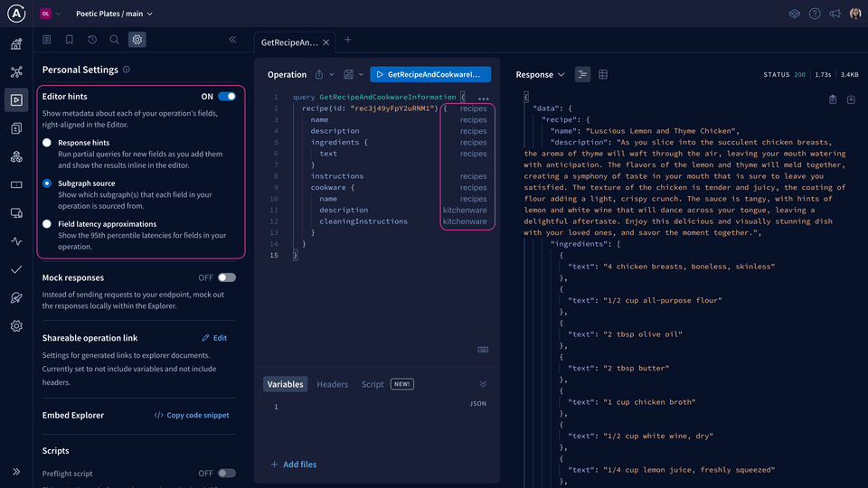Enable the Mock responses switch
868x488 pixels.
226,277
